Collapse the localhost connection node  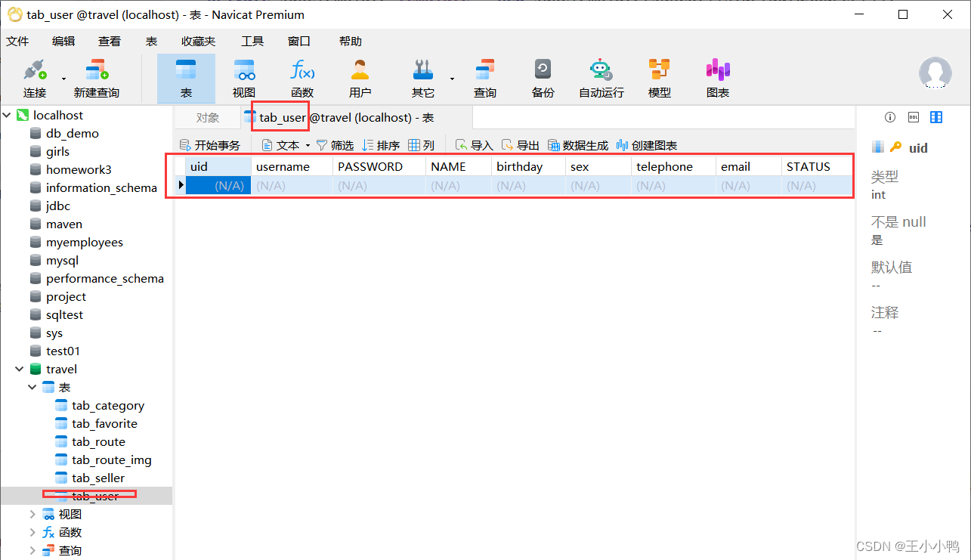tap(7, 115)
